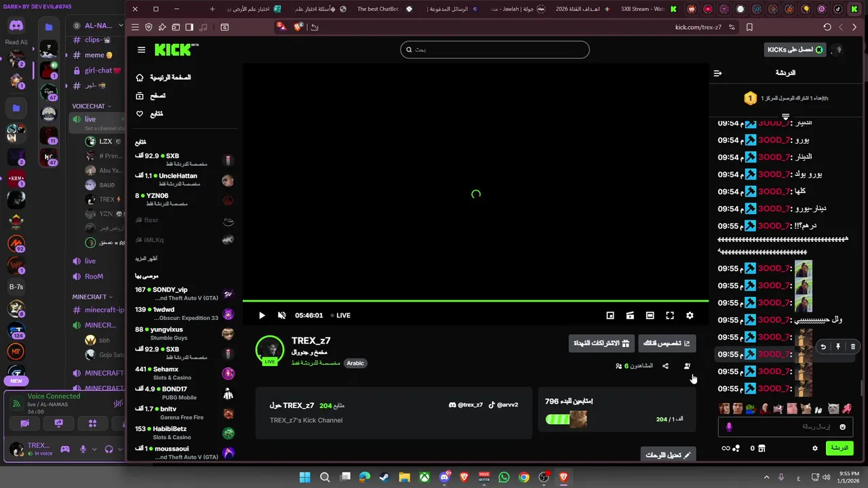Open HabibiBetz channel in sidebar
The width and height of the screenshot is (868, 488).
click(x=184, y=433)
